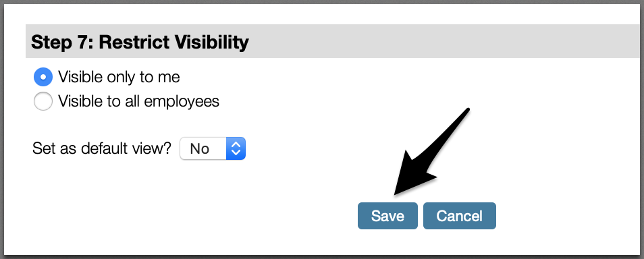Expand the default view Yes/No selector
This screenshot has width=644, height=259.
tap(213, 148)
